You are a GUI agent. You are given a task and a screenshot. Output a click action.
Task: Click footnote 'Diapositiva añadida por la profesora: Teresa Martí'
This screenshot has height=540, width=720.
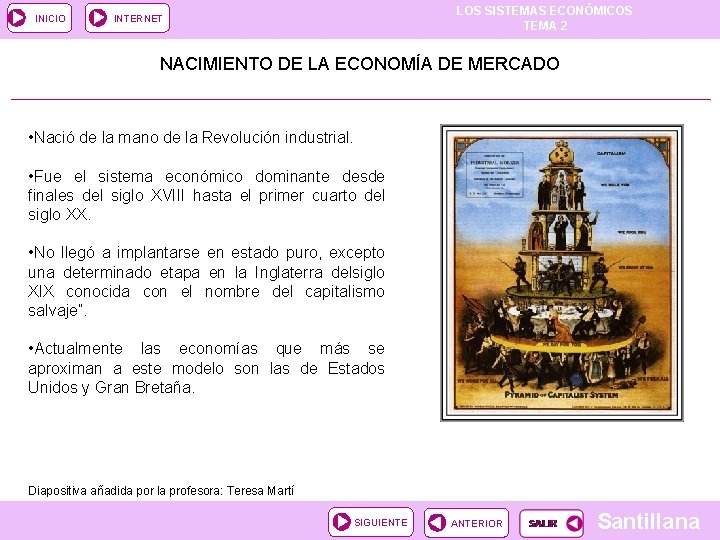pyautogui.click(x=161, y=491)
